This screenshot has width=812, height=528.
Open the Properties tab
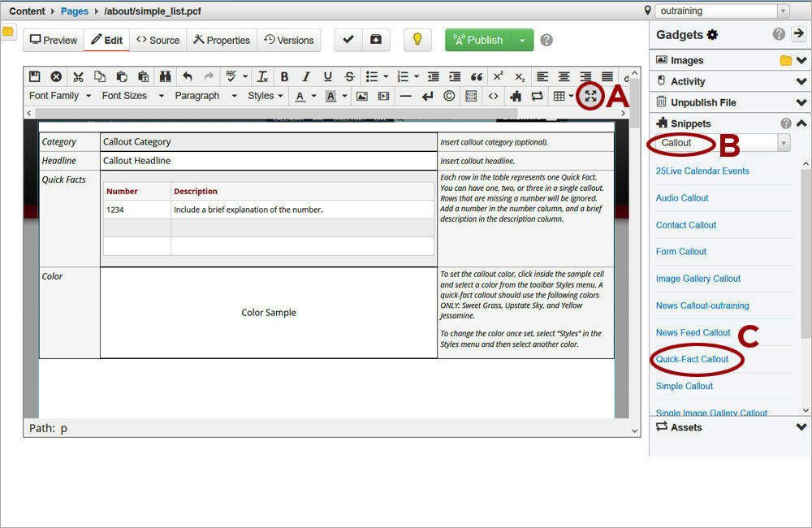[x=222, y=40]
